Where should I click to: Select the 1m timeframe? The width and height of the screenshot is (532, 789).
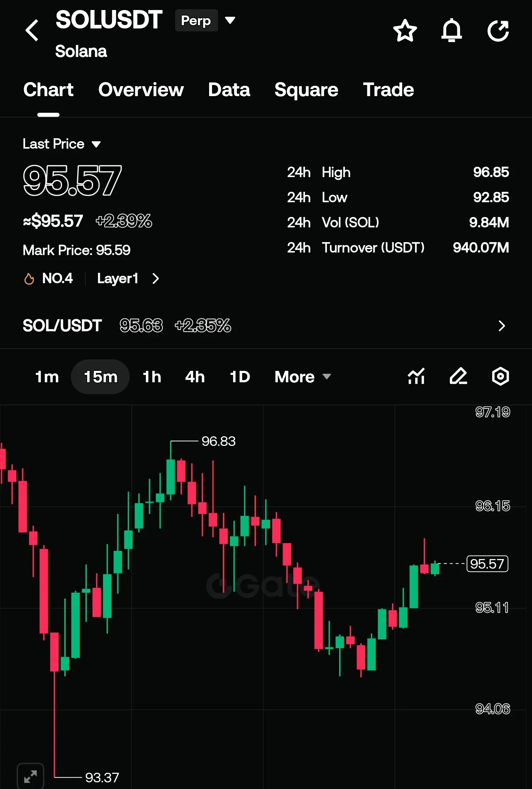47,377
